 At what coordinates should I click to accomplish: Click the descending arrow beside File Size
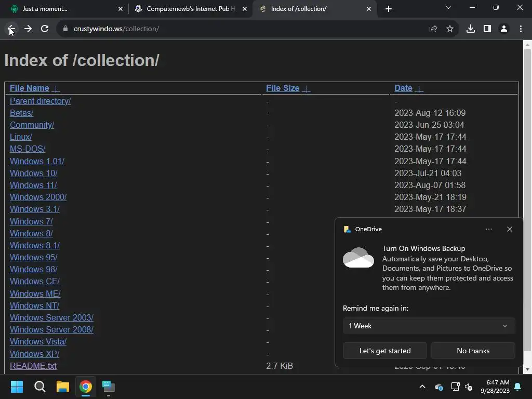[306, 89]
